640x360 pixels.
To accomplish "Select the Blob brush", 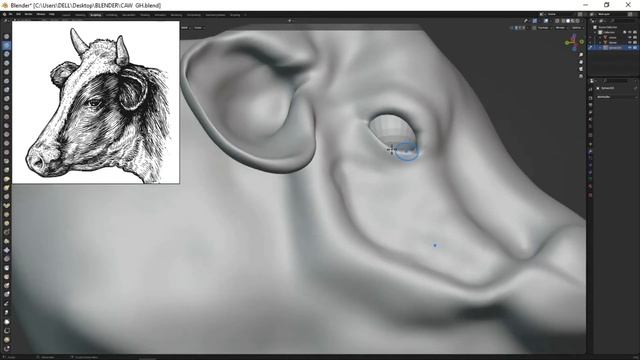I will click(7, 99).
